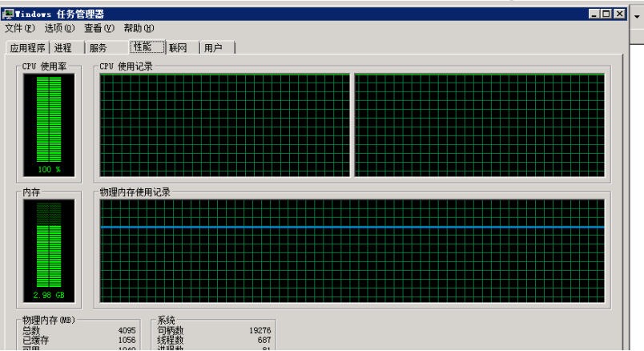This screenshot has width=644, height=351.
Task: Click the 已缓存 value 1056
Action: pos(127,340)
